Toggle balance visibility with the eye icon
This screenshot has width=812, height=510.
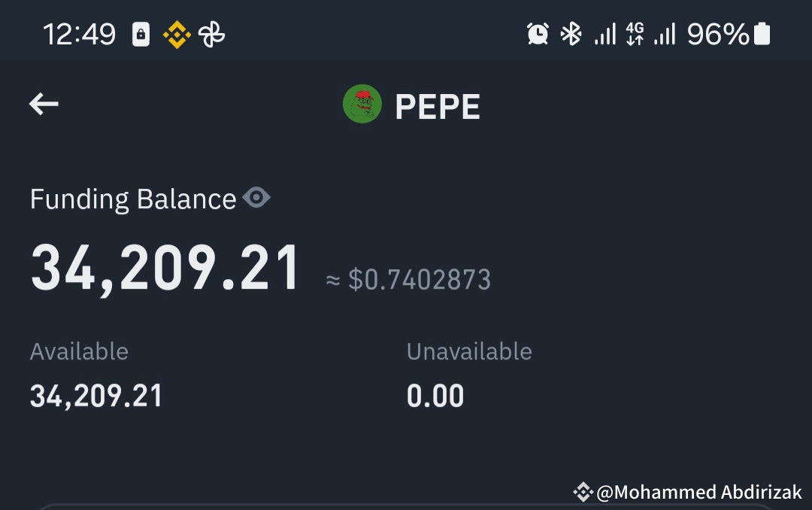[x=257, y=197]
